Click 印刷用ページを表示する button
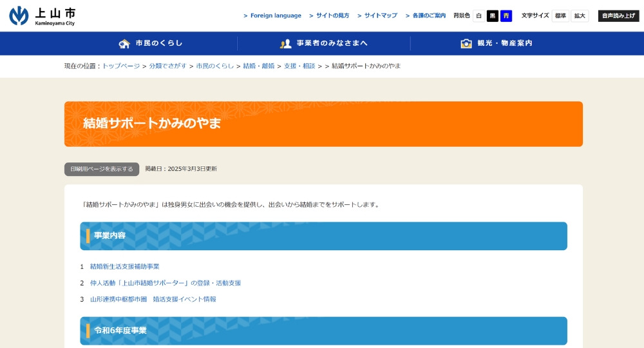 (102, 169)
